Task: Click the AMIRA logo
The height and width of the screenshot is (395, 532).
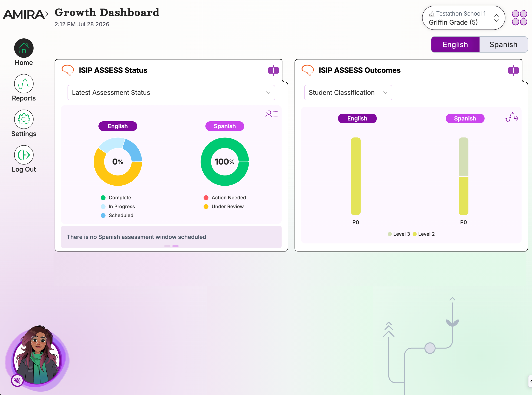Action: point(25,14)
